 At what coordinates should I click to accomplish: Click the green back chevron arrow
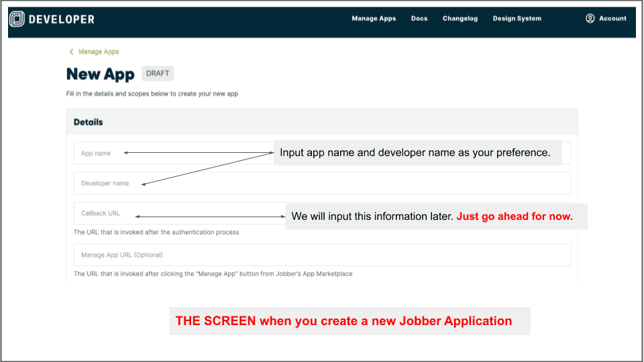[72, 52]
